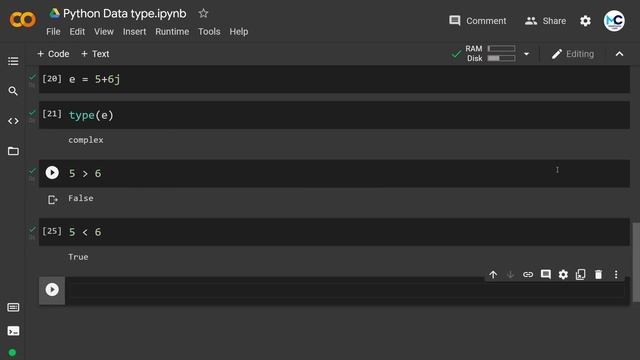Viewport: 640px width, 360px height.
Task: Click the [21] execution count
Action: coord(52,114)
